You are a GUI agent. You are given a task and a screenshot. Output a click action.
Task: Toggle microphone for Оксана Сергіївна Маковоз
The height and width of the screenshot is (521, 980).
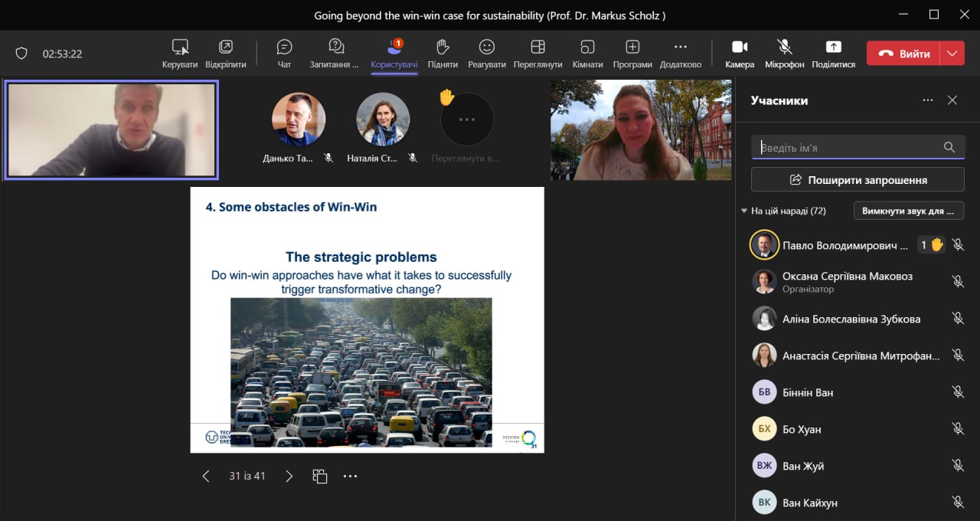pyautogui.click(x=957, y=282)
